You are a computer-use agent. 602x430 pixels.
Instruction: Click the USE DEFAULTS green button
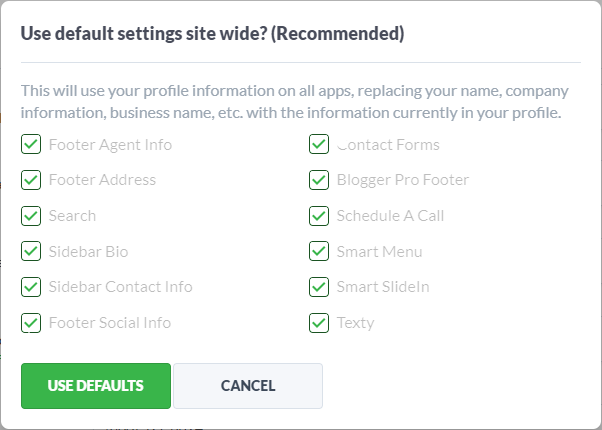(x=96, y=386)
